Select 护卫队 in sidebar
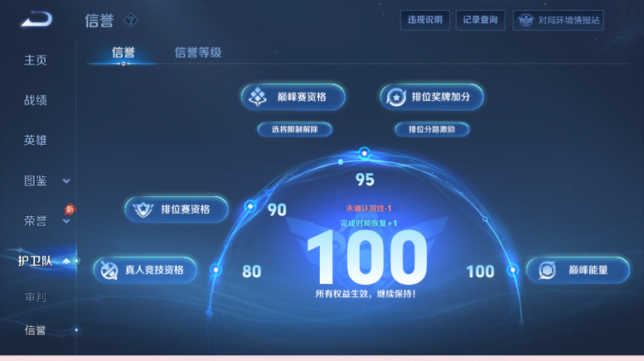 (x=35, y=261)
